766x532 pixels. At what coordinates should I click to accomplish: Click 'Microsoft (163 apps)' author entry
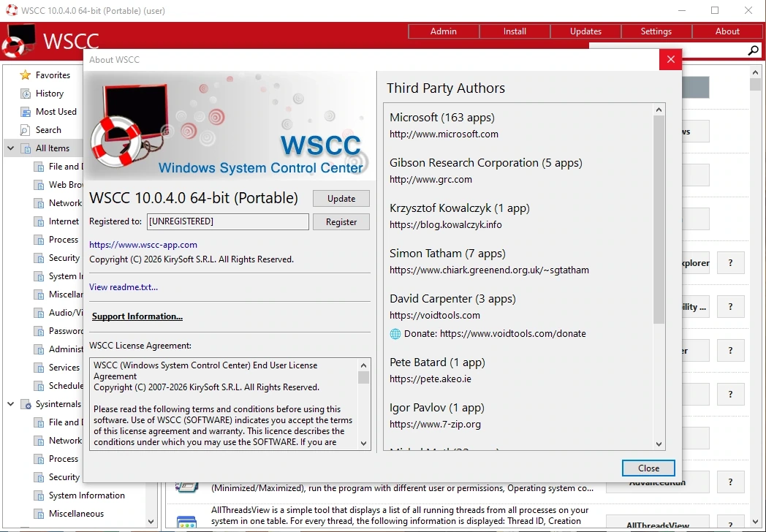[442, 118]
